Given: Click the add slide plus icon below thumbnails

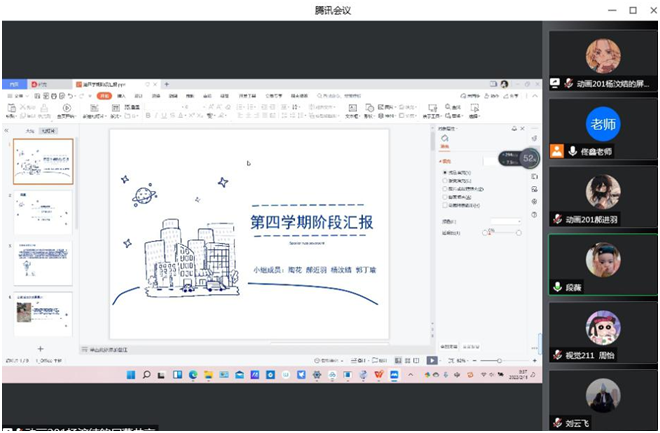Looking at the screenshot, I should coord(40,348).
